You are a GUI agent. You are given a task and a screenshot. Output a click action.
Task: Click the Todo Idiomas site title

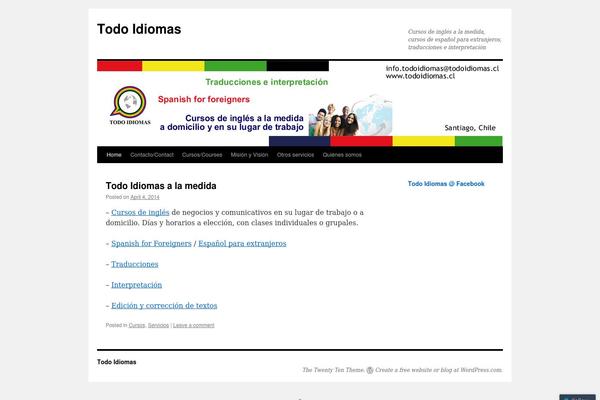tap(139, 29)
